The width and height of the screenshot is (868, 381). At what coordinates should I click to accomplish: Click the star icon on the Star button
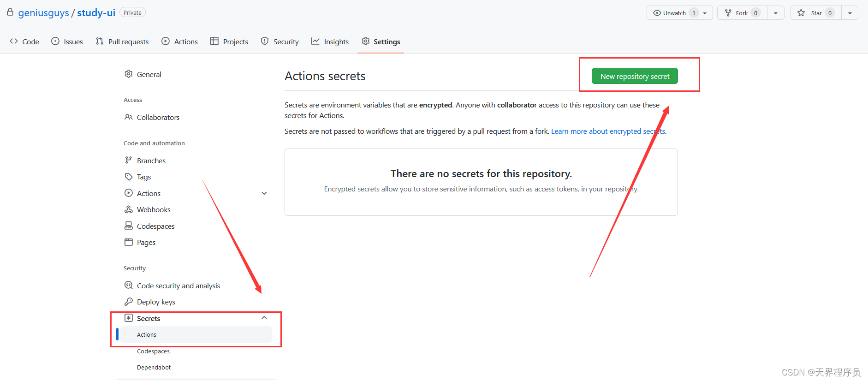point(802,13)
